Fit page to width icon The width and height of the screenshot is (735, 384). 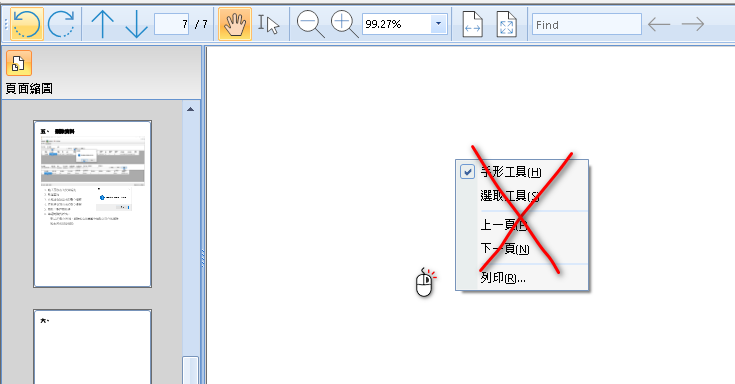[x=472, y=24]
